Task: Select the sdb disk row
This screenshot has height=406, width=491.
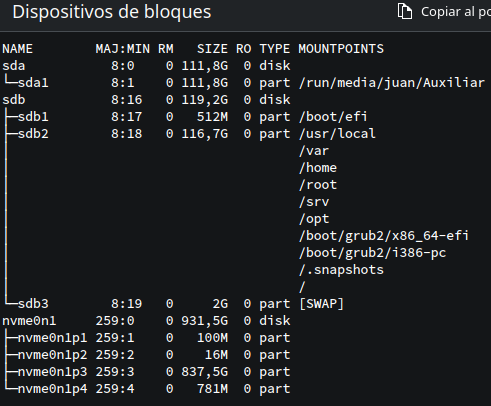Action: (146, 100)
